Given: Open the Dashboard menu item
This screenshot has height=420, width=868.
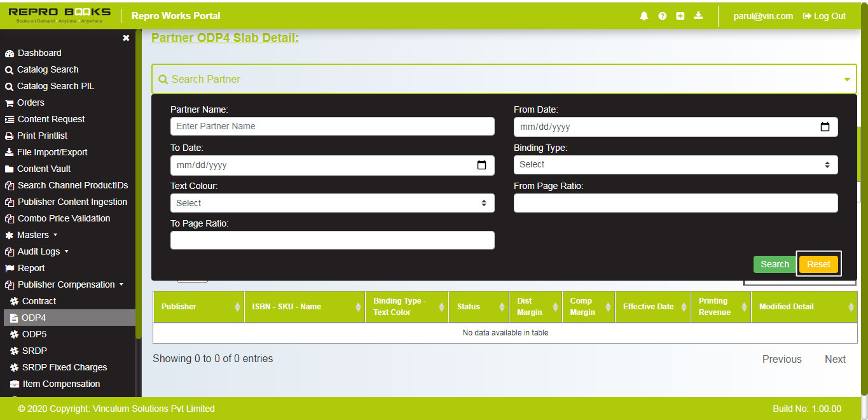Looking at the screenshot, I should point(39,53).
